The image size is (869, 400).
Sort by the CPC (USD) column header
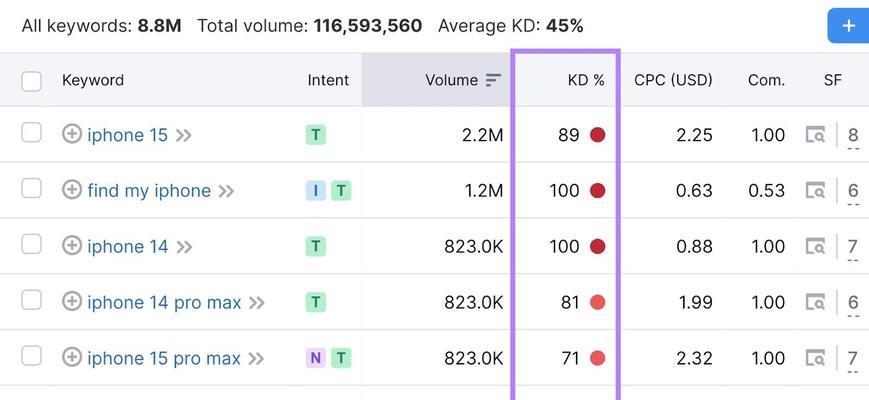673,80
